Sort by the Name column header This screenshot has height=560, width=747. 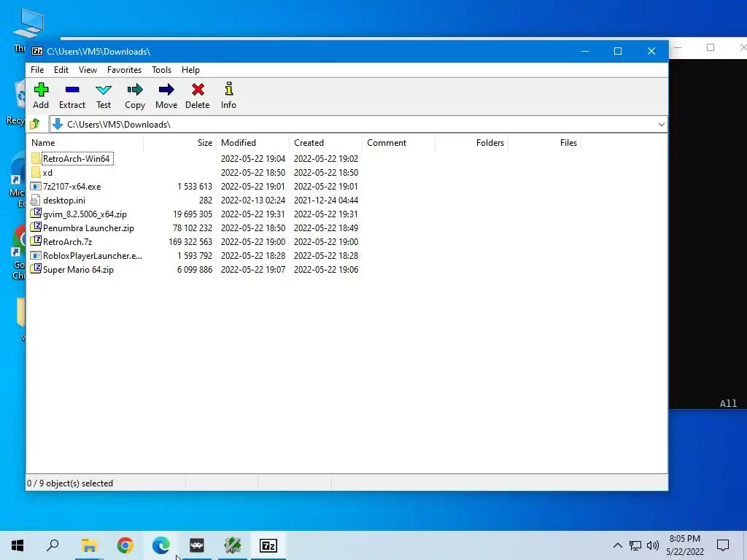point(85,143)
